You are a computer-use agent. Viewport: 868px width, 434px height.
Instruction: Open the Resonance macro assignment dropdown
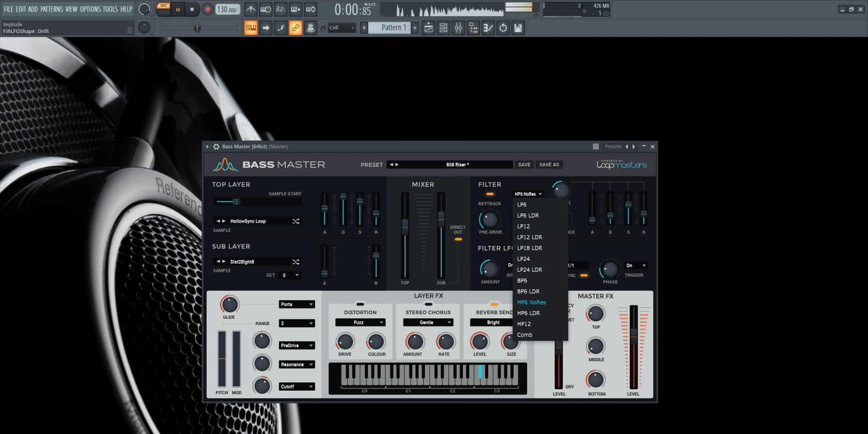[x=297, y=365]
